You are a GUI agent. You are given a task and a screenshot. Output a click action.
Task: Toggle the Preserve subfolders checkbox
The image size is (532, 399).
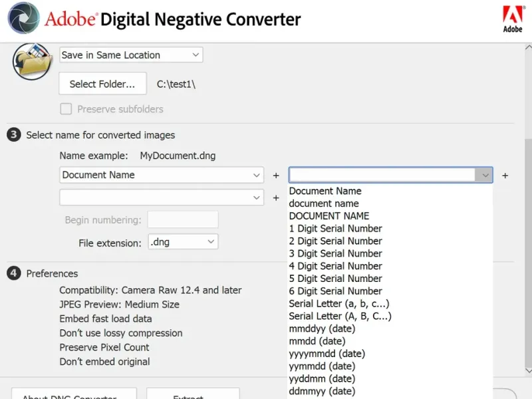[66, 109]
